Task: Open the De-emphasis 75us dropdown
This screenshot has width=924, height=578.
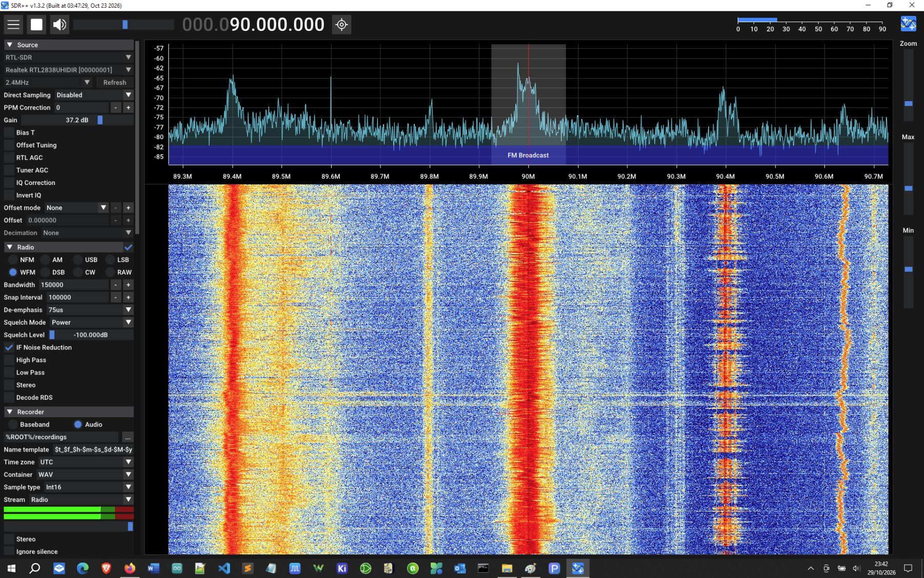Action: (89, 310)
